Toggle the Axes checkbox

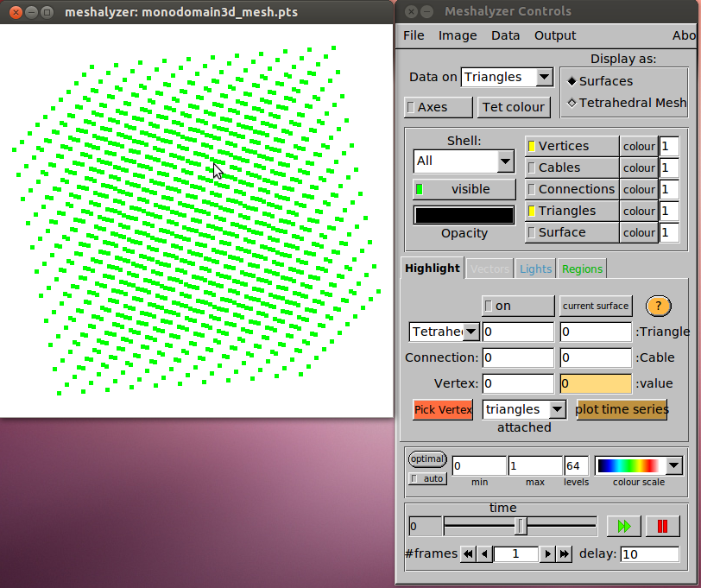[439, 107]
